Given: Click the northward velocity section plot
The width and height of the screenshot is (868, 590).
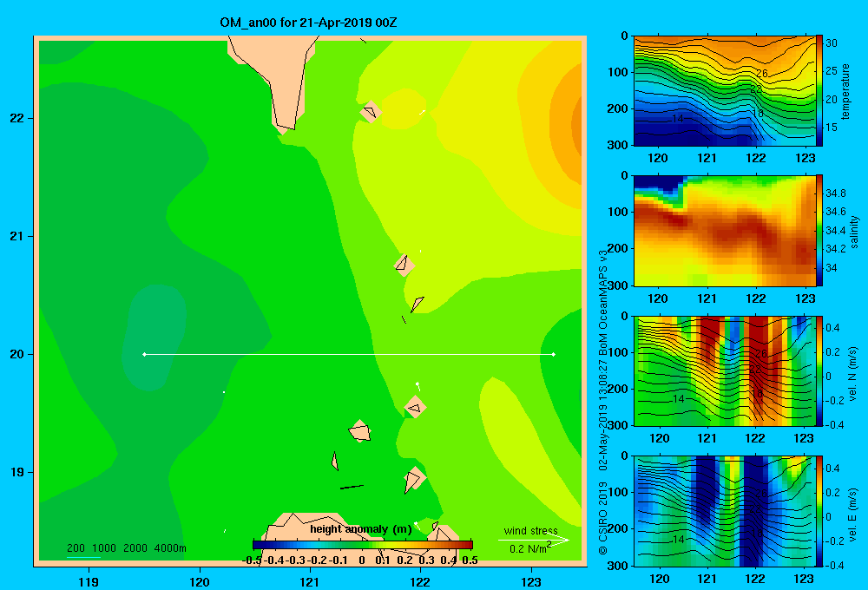Looking at the screenshot, I should point(724,370).
